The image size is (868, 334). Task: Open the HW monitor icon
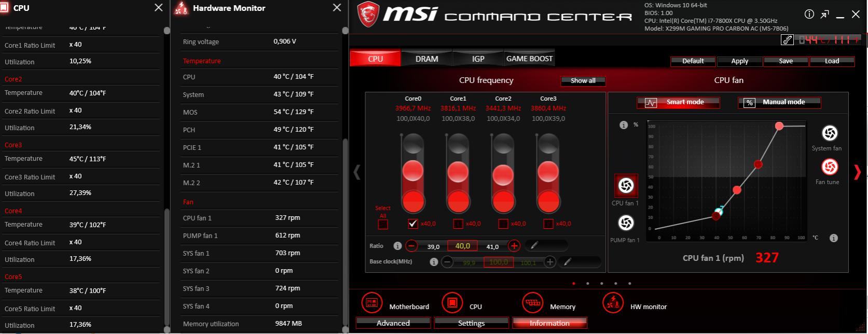point(613,302)
